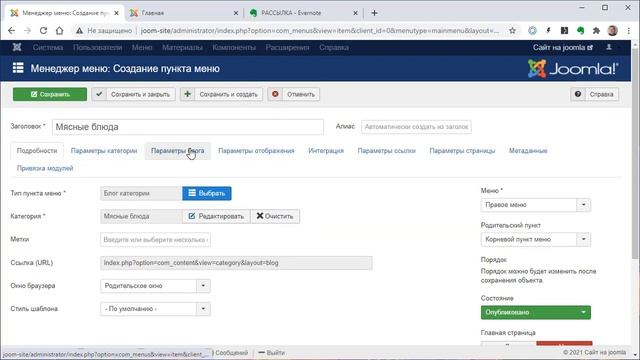Reload the page with refresh icon
The image size is (640, 360).
tap(43, 31)
